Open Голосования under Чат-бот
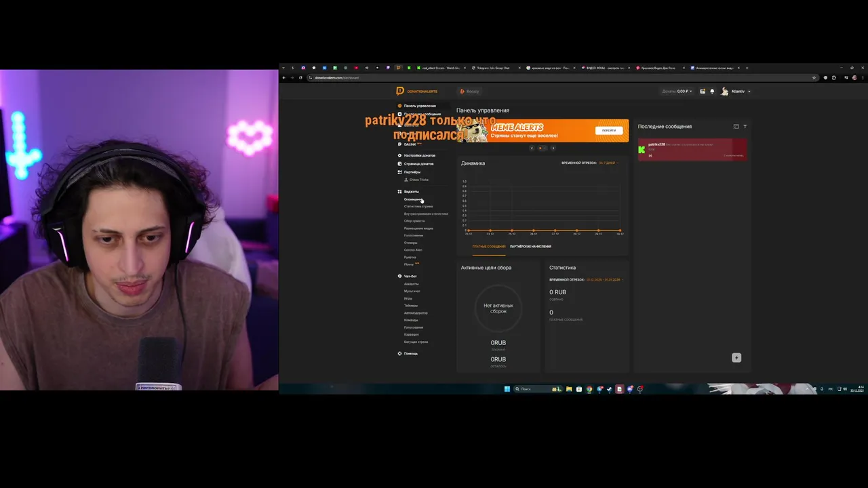 [414, 327]
